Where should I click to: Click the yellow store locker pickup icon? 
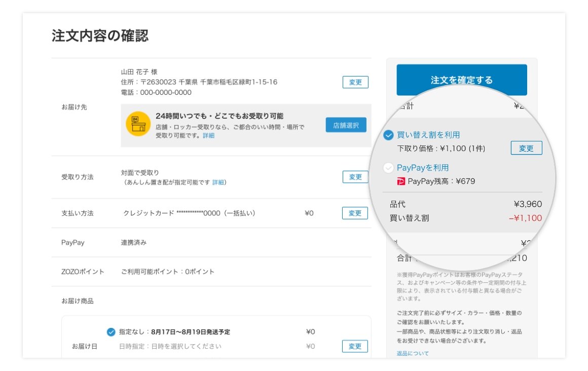coord(138,124)
